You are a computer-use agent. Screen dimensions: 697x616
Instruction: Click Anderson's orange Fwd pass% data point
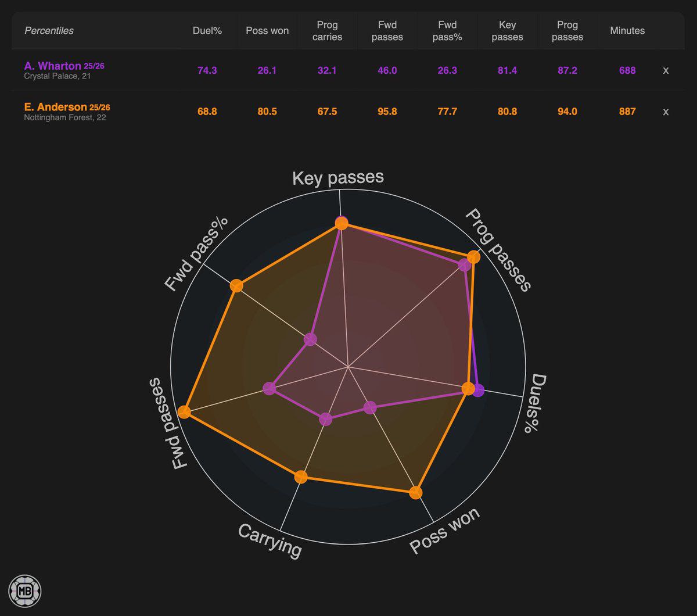236,285
